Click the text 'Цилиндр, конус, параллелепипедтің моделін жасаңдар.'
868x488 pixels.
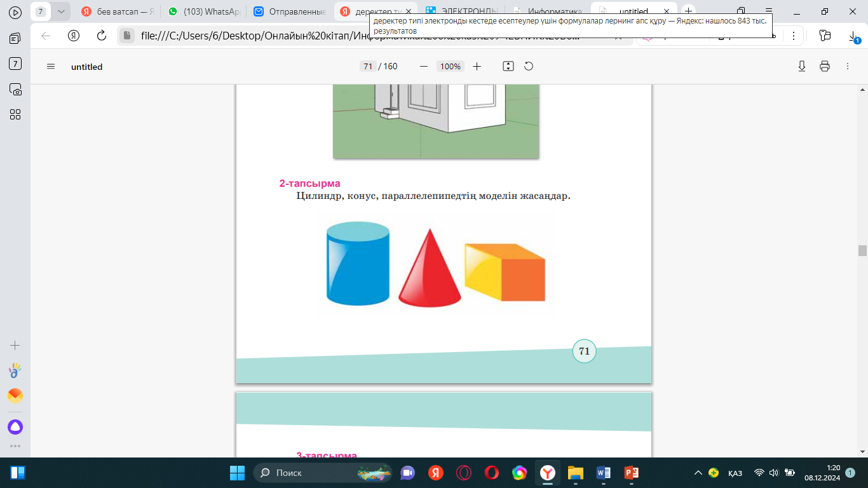pyautogui.click(x=433, y=196)
